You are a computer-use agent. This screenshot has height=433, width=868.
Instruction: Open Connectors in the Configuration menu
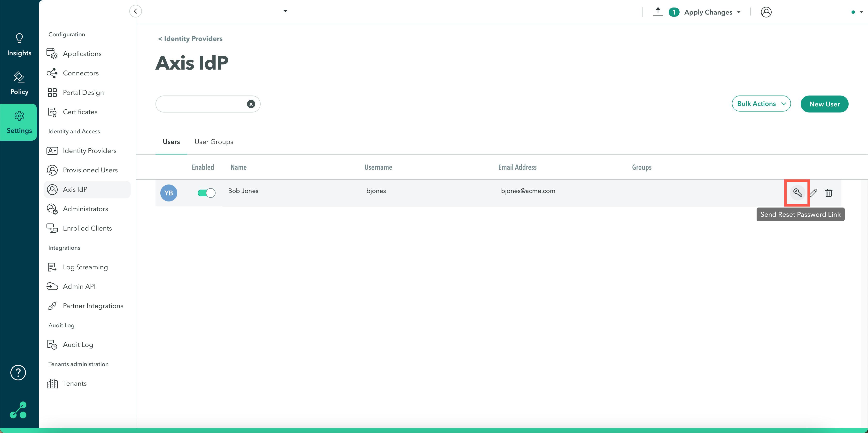(x=81, y=73)
